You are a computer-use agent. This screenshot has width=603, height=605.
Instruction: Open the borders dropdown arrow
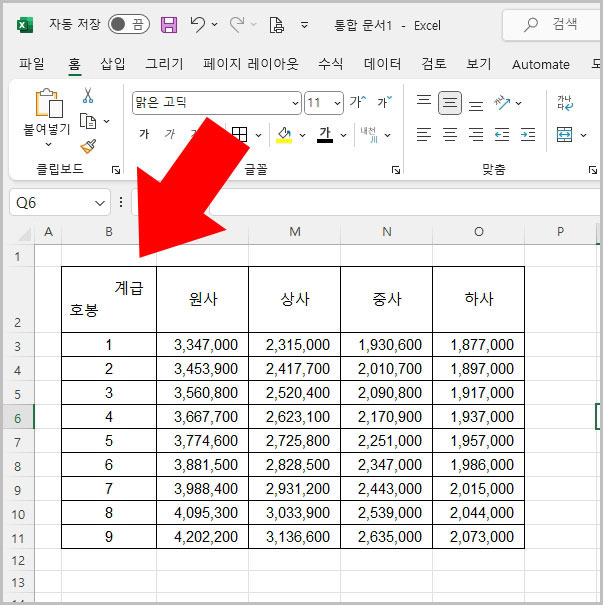(x=258, y=135)
